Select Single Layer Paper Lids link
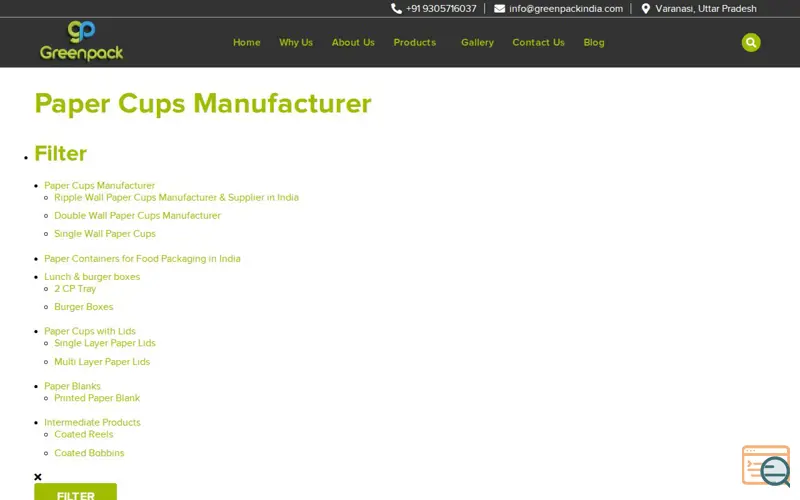This screenshot has height=500, width=800. [x=105, y=343]
